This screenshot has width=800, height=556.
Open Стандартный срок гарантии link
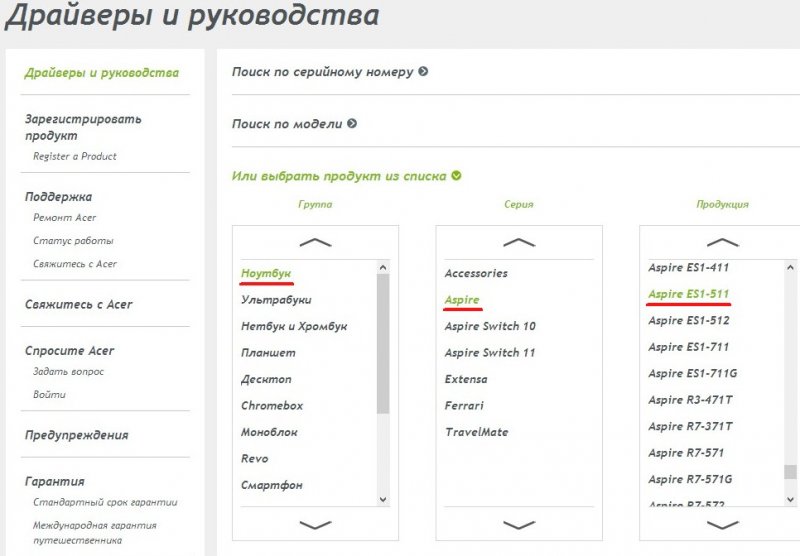click(105, 502)
